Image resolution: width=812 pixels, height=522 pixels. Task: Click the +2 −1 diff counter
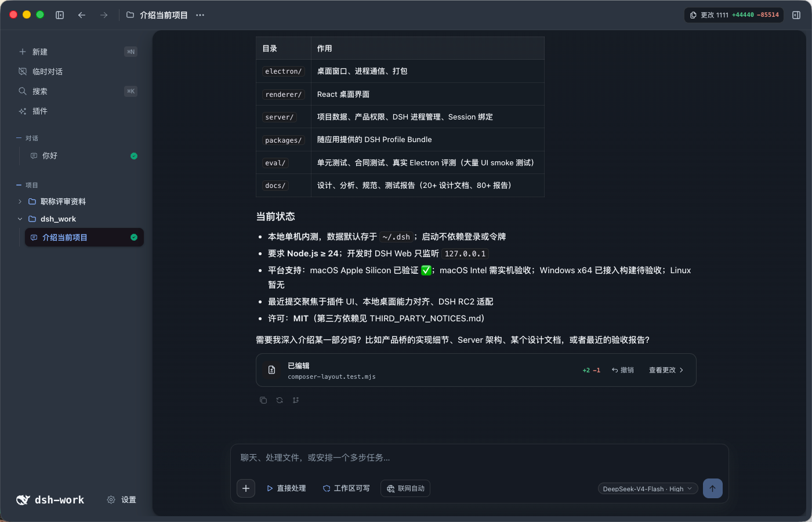[592, 370]
